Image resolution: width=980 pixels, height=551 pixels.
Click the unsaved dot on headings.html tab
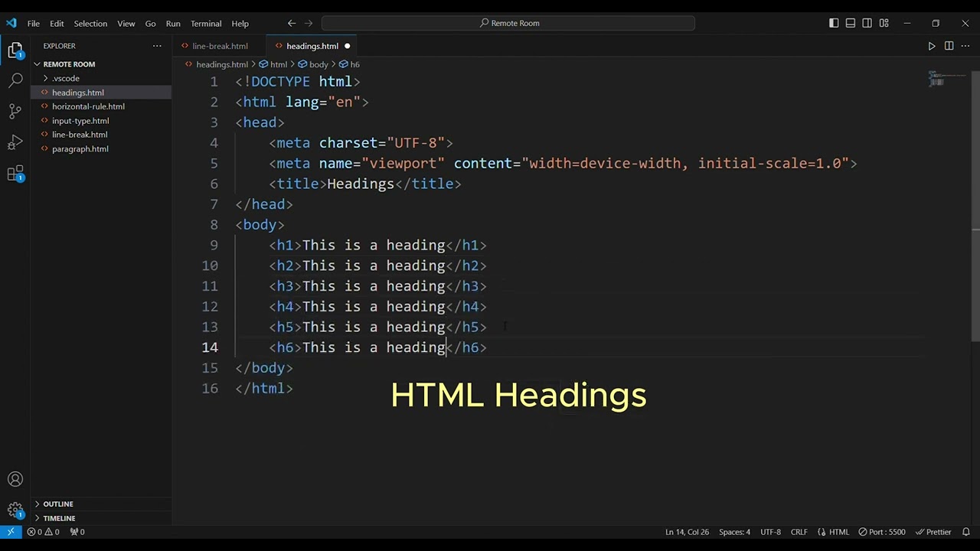tap(347, 46)
